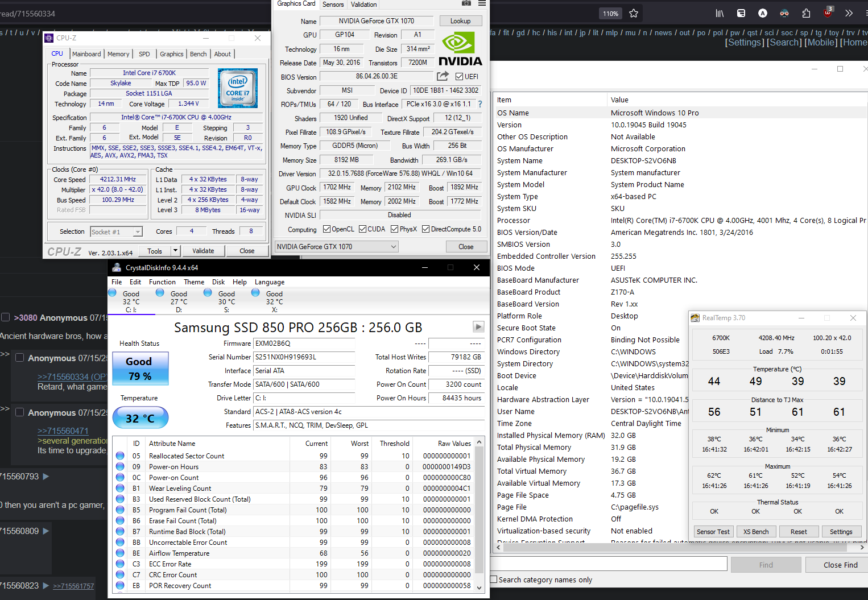Open the Bench tab in CPU-Z

(x=198, y=54)
